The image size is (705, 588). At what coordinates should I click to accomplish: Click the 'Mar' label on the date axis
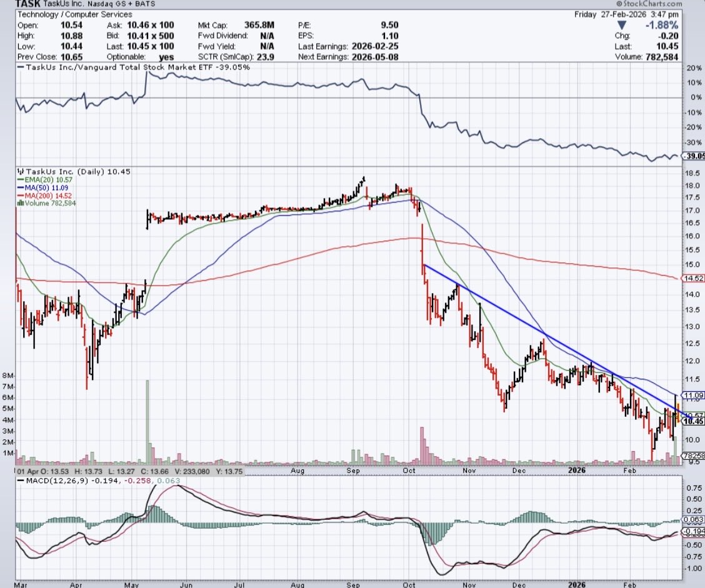pyautogui.click(x=20, y=585)
